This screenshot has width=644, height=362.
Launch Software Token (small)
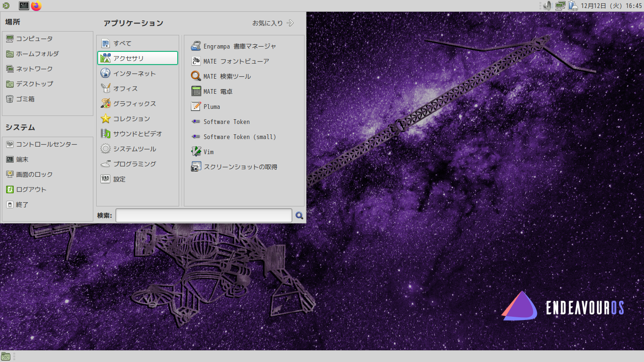click(244, 137)
